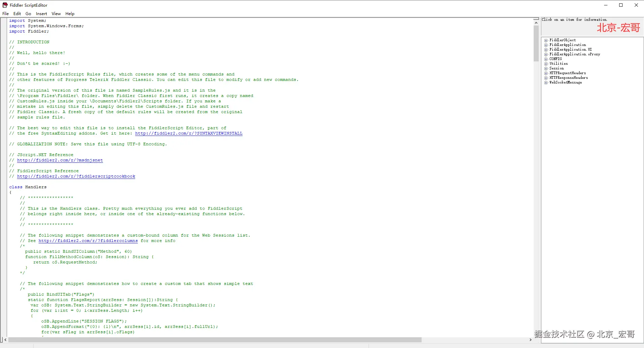
Task: Open the Insert menu
Action: pyautogui.click(x=41, y=14)
